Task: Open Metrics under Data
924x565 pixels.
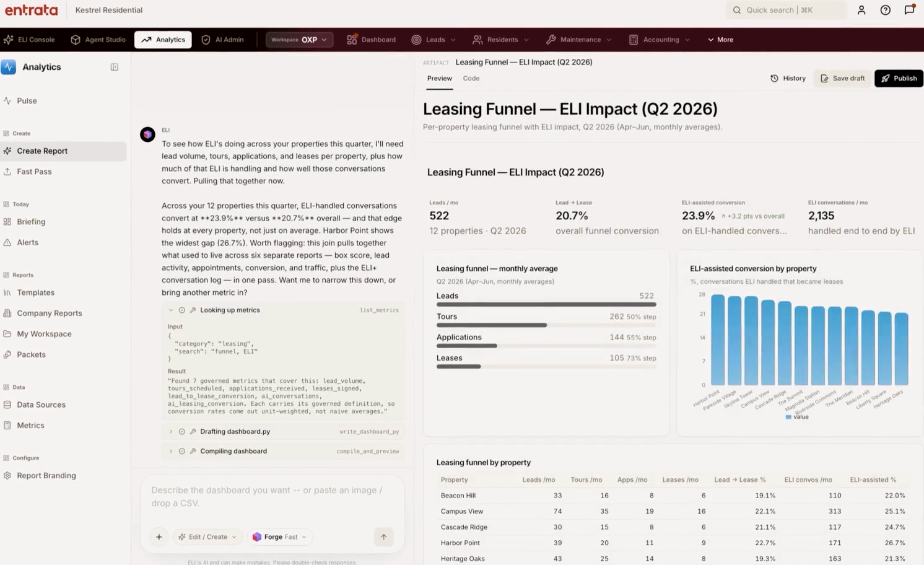Action: point(30,426)
